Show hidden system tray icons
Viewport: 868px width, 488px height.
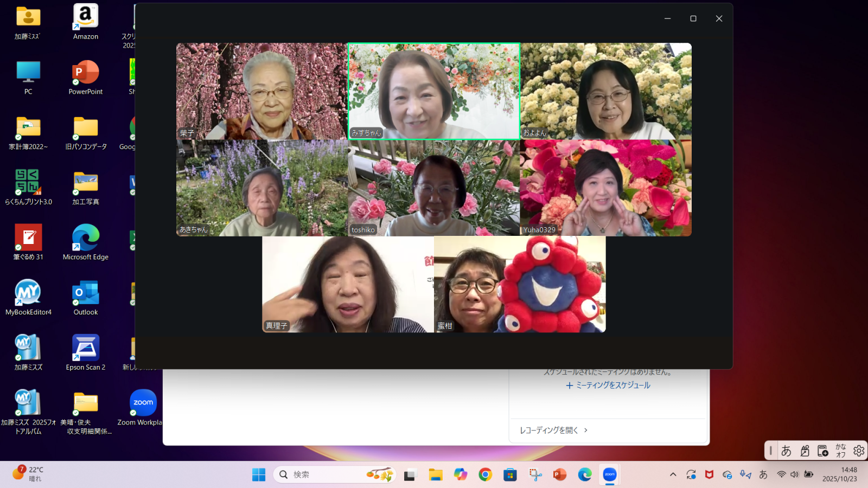673,474
